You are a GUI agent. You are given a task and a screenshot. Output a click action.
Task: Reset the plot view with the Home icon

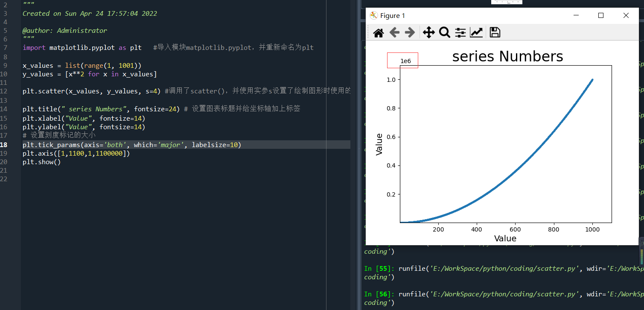point(378,32)
